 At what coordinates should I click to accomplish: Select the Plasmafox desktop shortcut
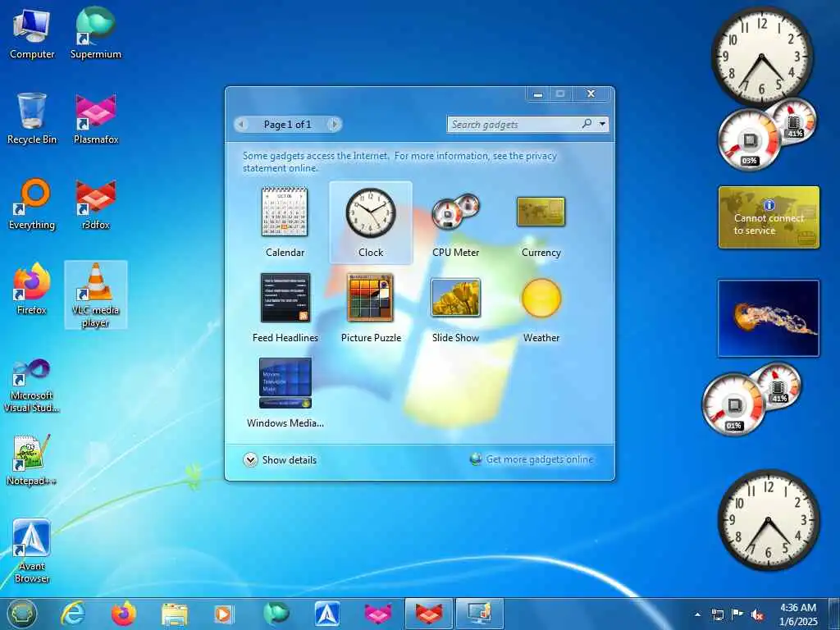click(95, 119)
